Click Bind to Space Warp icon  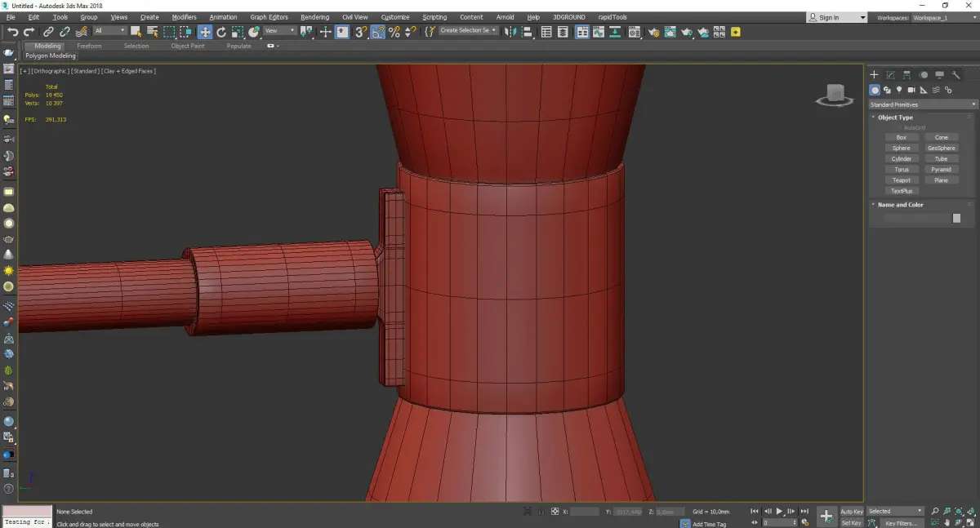[x=82, y=32]
